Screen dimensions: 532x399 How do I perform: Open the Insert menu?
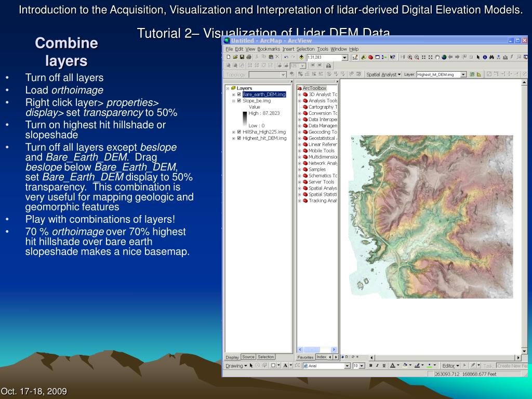coord(288,49)
